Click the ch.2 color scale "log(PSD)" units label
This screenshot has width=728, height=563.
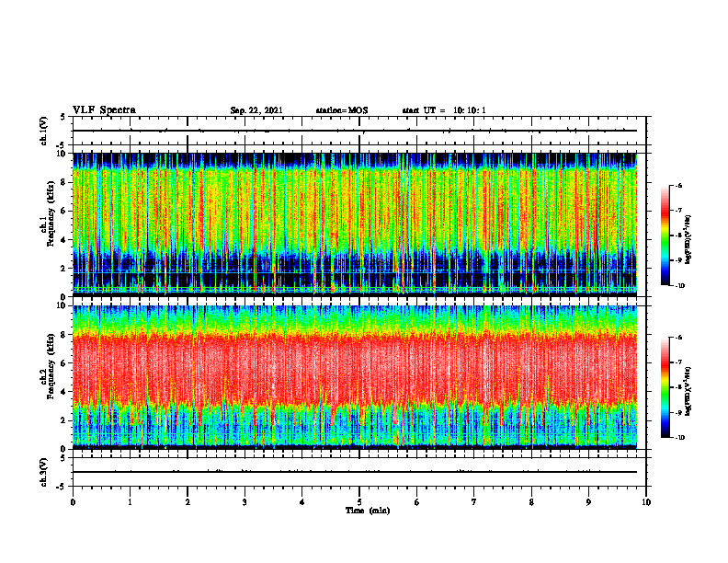pyautogui.click(x=689, y=392)
